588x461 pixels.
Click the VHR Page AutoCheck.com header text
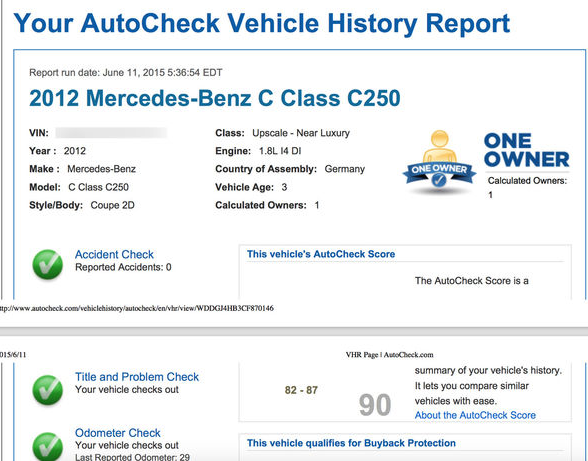point(389,354)
